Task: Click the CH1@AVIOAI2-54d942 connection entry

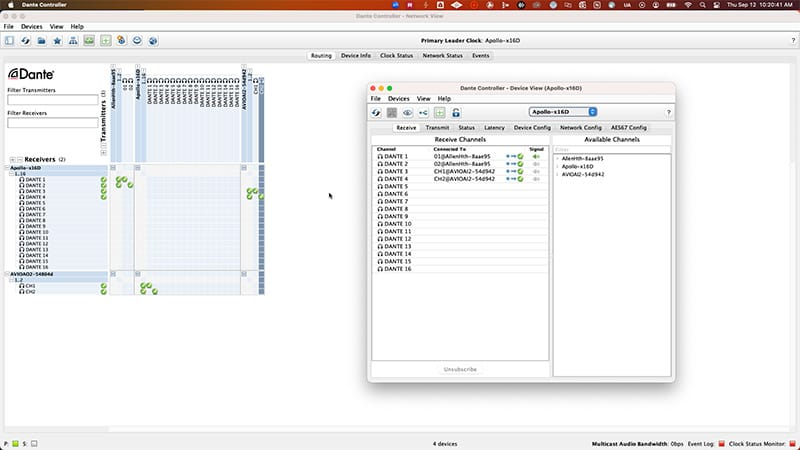Action: point(464,171)
